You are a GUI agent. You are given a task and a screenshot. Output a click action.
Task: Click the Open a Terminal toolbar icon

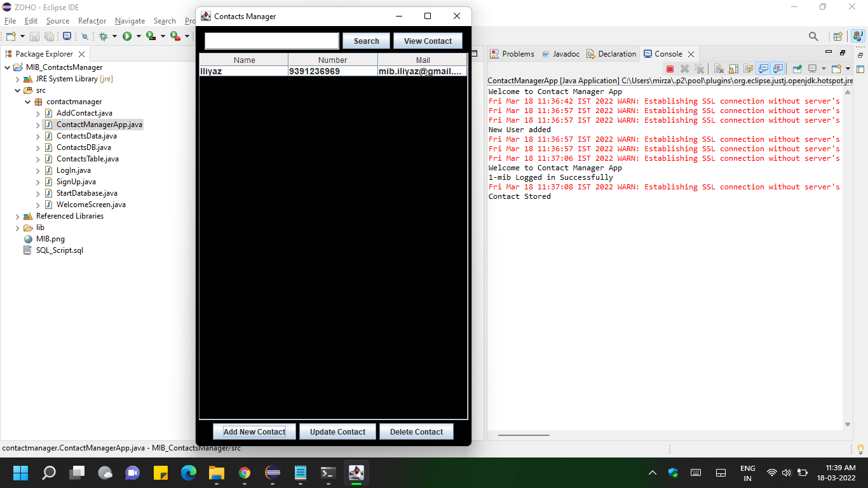67,36
